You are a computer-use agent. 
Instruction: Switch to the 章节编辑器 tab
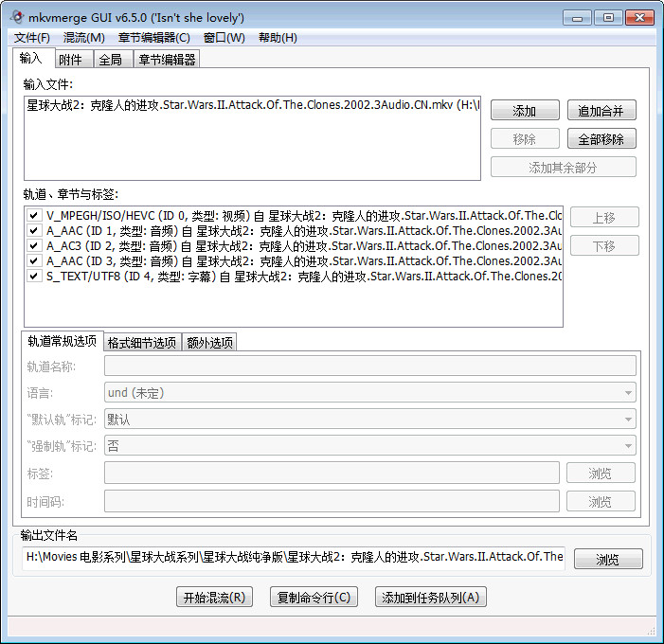pos(166,60)
